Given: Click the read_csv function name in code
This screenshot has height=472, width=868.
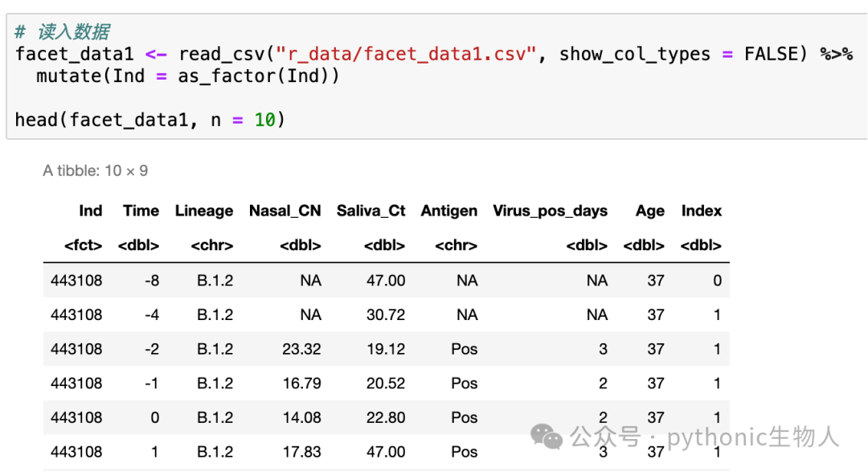Looking at the screenshot, I should pos(222,54).
